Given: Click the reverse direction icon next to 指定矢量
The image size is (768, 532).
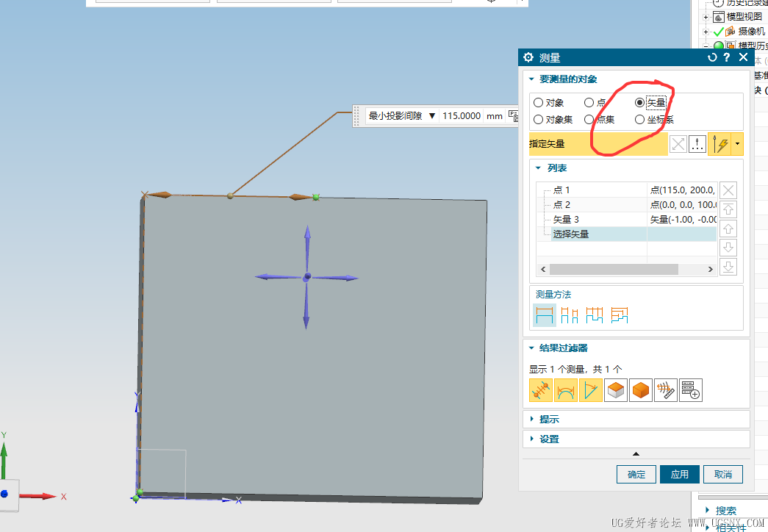Looking at the screenshot, I should click(678, 144).
